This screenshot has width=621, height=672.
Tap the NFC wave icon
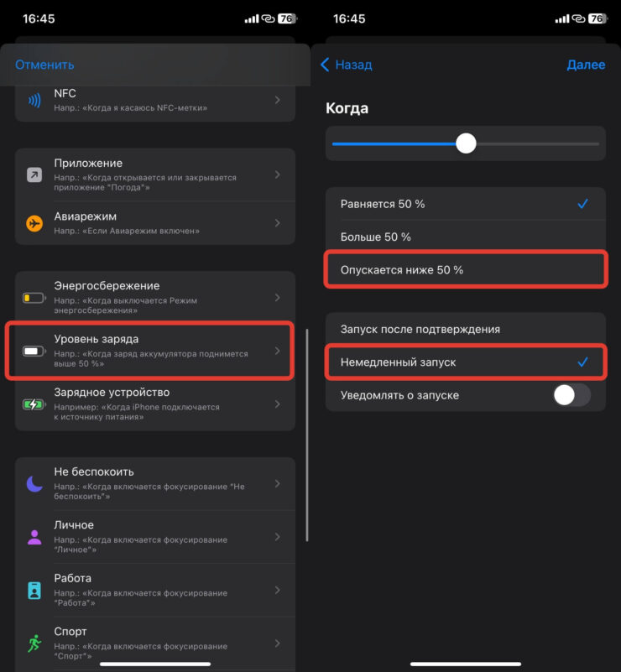pos(34,101)
